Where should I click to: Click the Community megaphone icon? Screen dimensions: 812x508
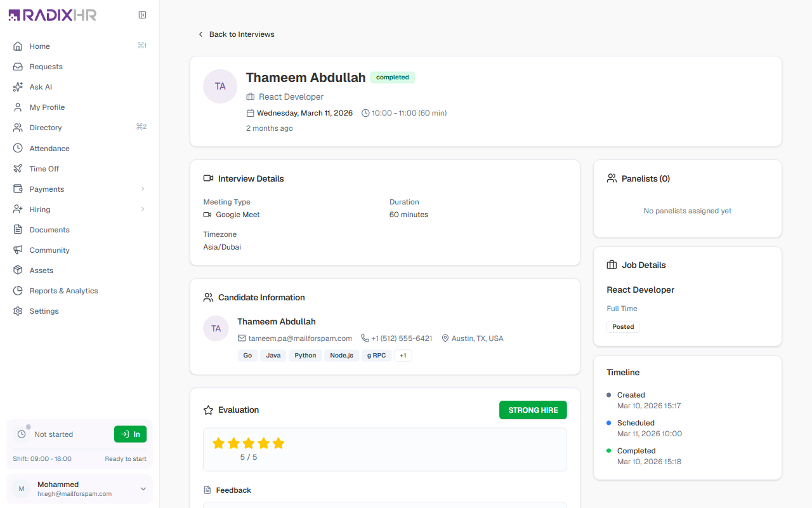[18, 250]
